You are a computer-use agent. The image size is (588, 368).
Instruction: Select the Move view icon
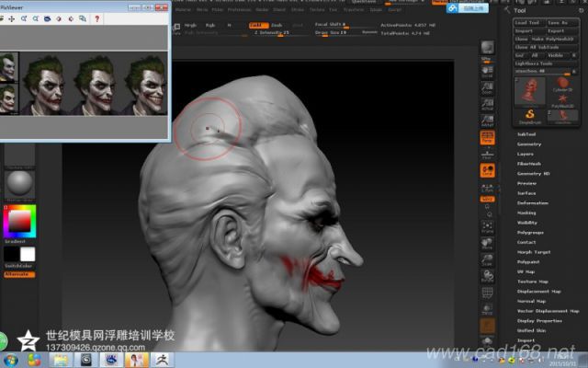[488, 244]
